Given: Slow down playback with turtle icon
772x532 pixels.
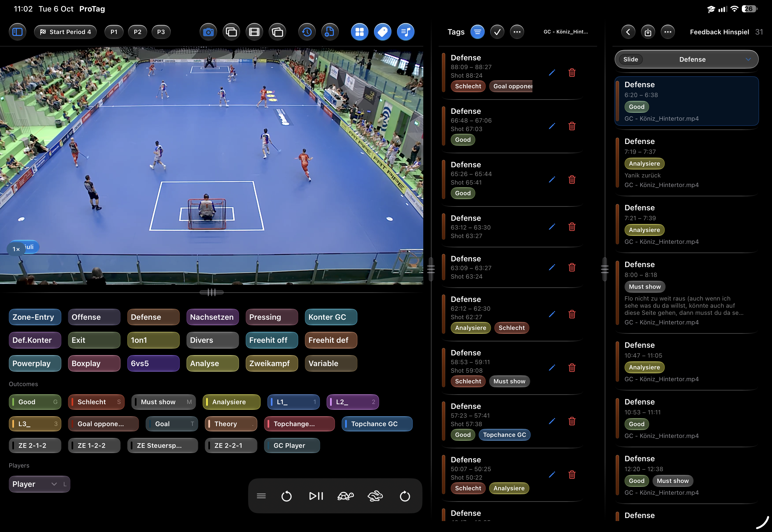Looking at the screenshot, I should (345, 496).
